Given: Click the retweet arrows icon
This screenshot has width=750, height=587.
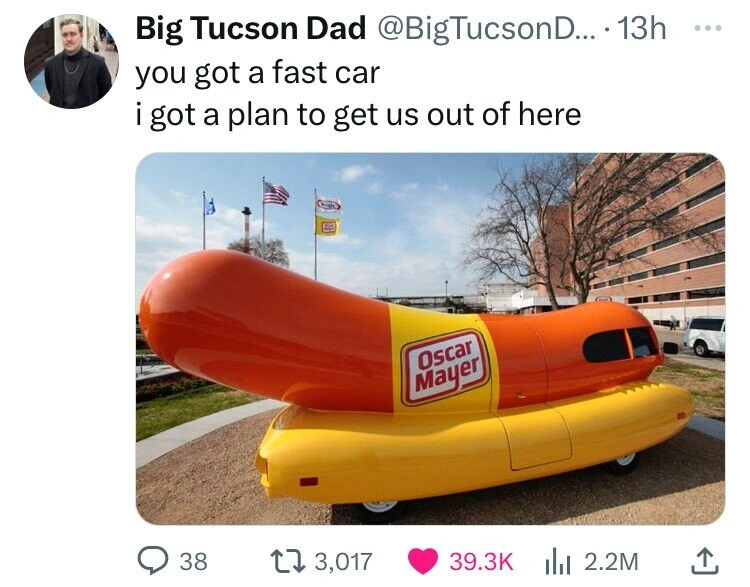Looking at the screenshot, I should tap(287, 561).
